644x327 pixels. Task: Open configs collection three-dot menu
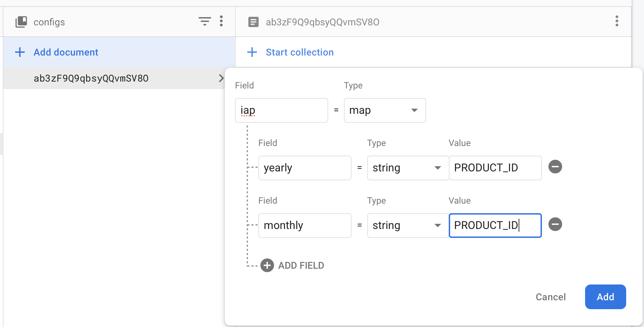coord(221,21)
